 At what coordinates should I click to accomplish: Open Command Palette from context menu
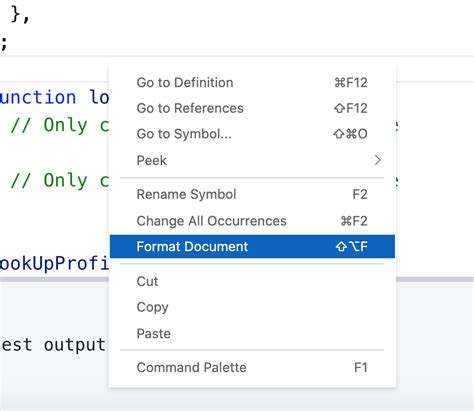[x=252, y=368]
